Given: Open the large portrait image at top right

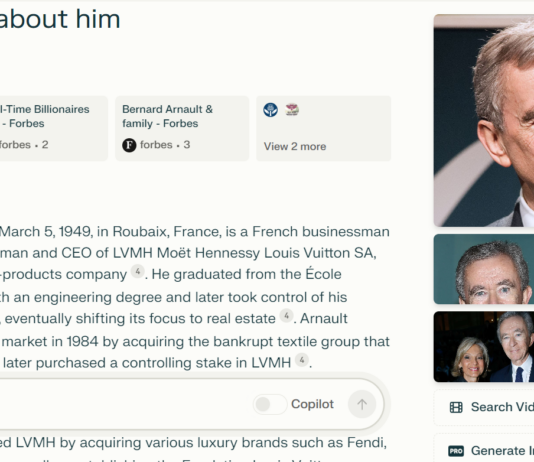Looking at the screenshot, I should (x=484, y=120).
